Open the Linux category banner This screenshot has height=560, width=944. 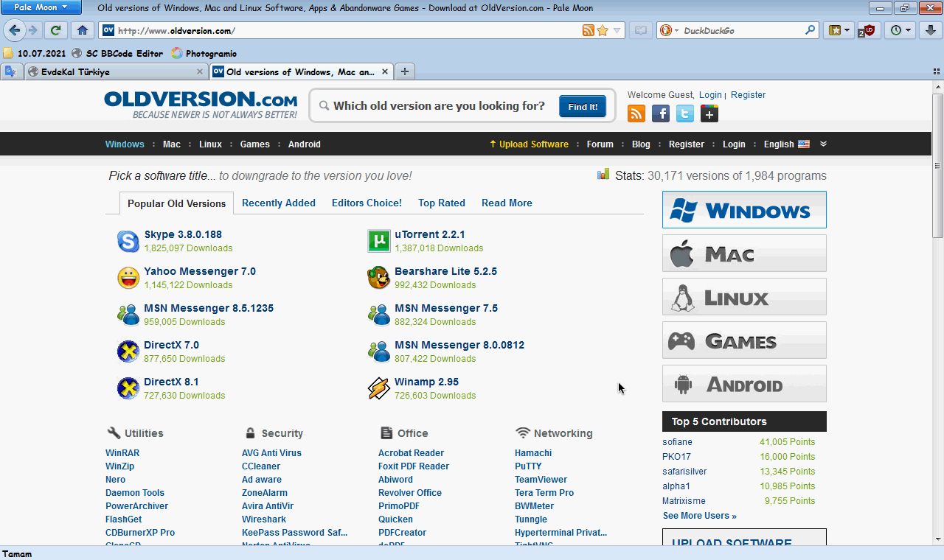point(744,297)
